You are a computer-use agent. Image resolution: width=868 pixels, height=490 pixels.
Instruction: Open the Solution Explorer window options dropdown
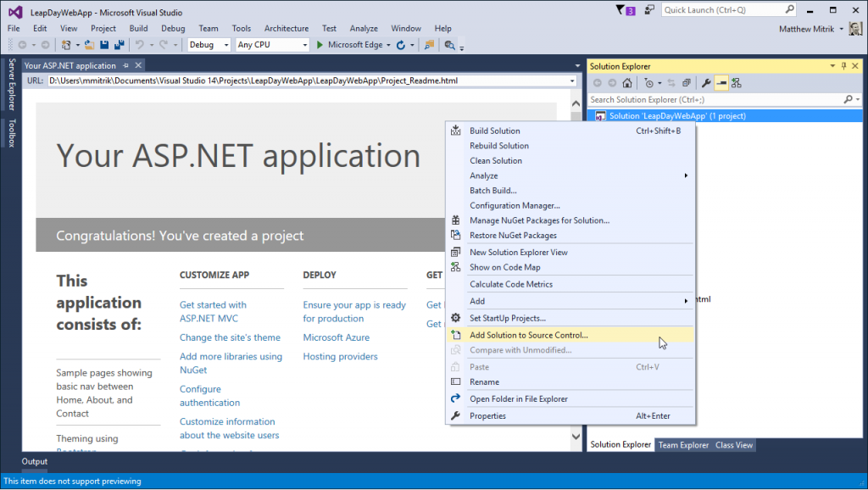coord(832,66)
